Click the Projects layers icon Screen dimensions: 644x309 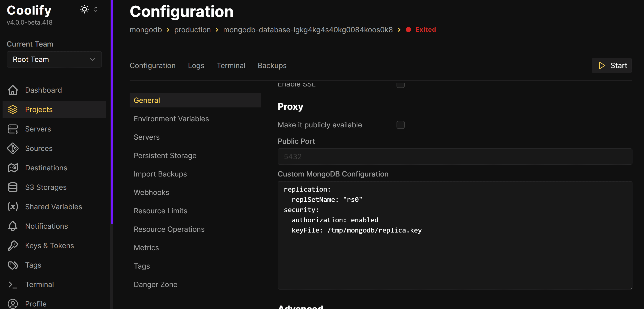pos(13,109)
